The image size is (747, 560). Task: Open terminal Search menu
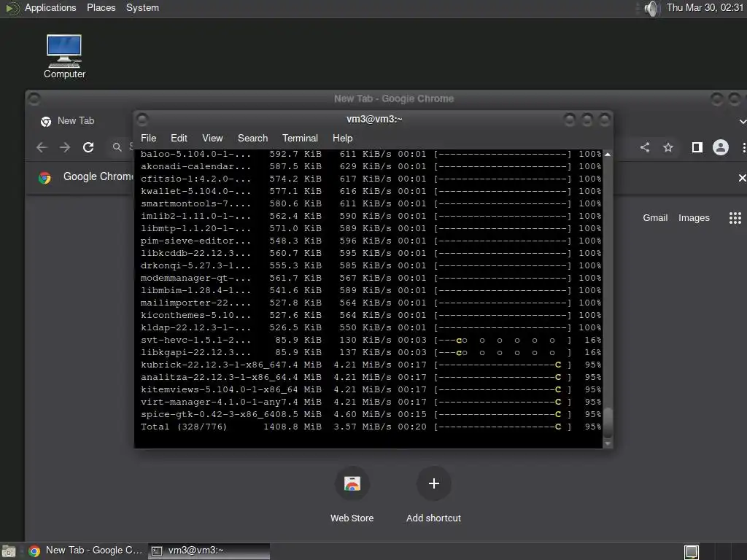coord(252,138)
